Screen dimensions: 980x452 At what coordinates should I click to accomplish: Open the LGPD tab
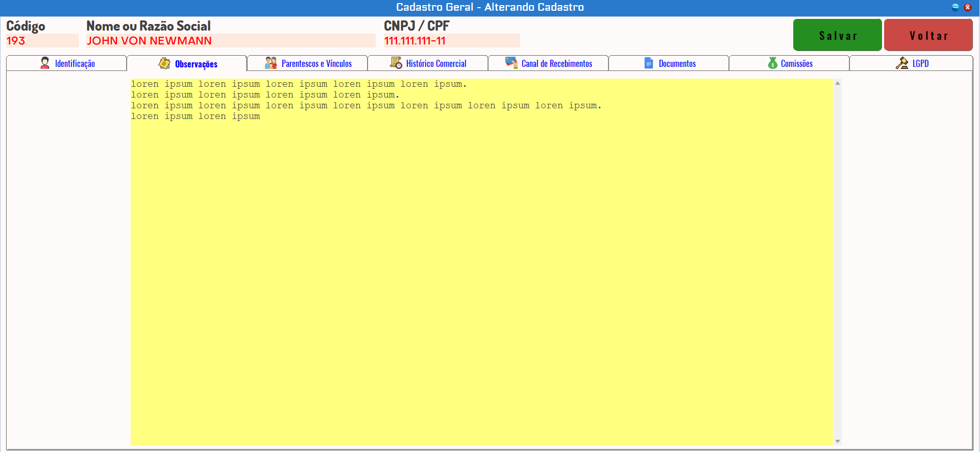[911, 63]
